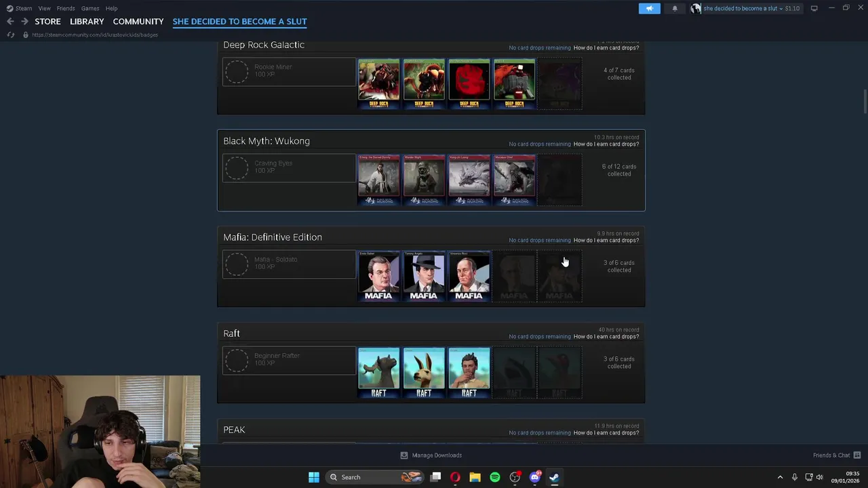Click the system tray network icon
The width and height of the screenshot is (868, 488).
pyautogui.click(x=808, y=477)
